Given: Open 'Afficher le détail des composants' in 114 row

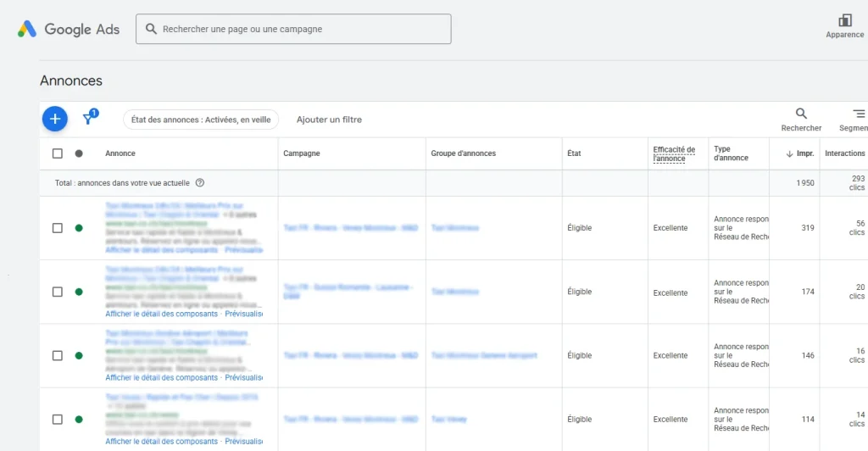Looking at the screenshot, I should pyautogui.click(x=162, y=441).
